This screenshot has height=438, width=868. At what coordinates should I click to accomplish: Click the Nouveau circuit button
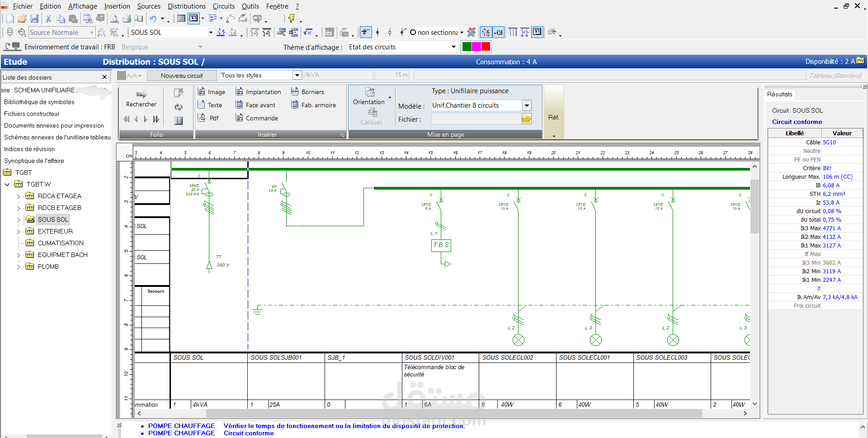click(x=182, y=76)
